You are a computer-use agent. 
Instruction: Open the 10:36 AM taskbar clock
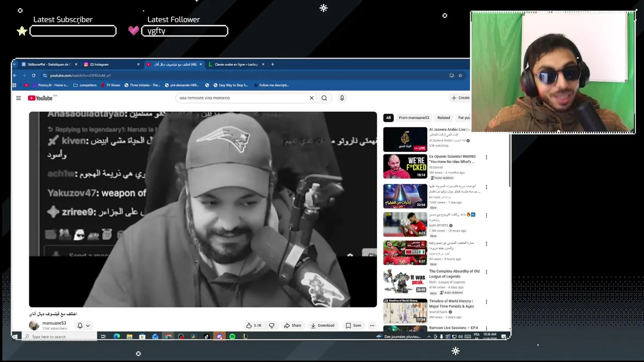click(x=490, y=336)
